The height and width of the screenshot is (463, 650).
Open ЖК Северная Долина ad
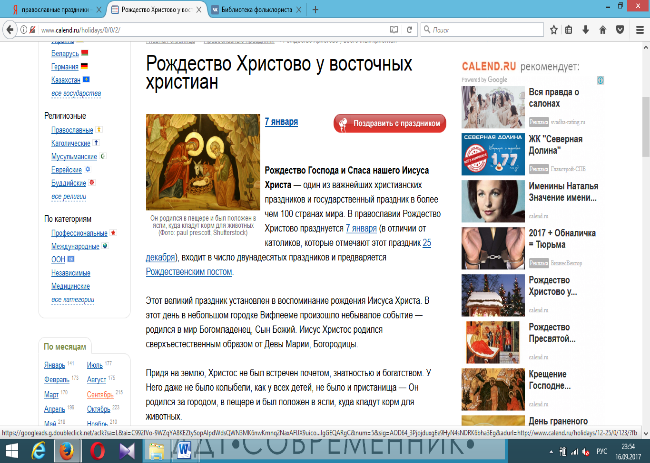(x=555, y=145)
